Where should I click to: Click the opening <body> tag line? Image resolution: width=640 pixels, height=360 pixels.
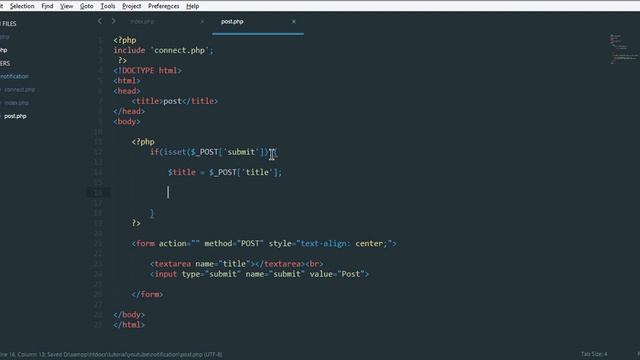click(x=127, y=122)
